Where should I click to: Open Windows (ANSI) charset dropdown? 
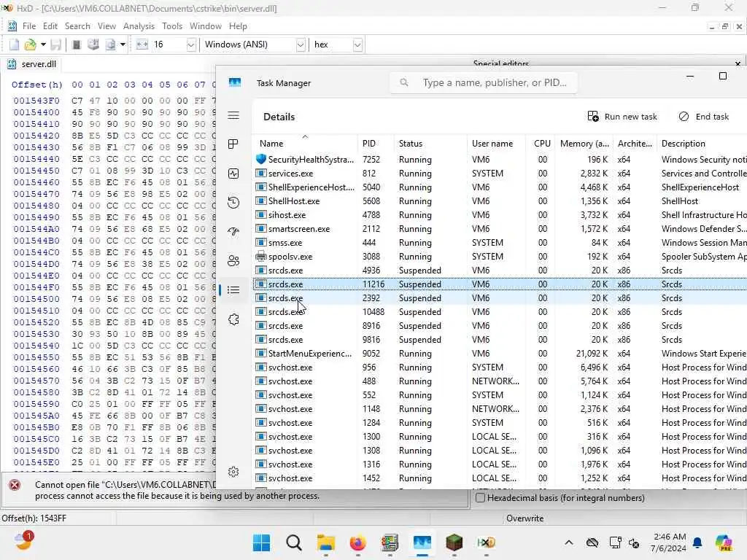click(301, 44)
